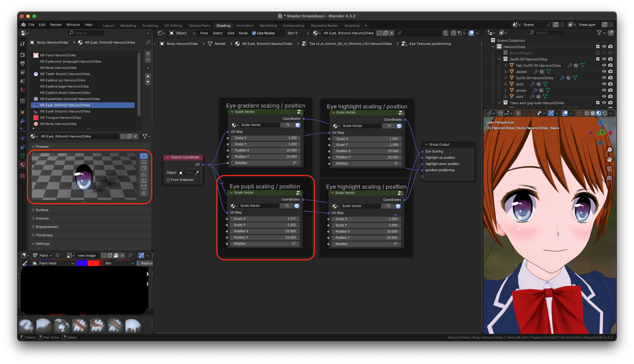Switch to the Texture Paint workspace tab
The image size is (634, 364).
199,26
